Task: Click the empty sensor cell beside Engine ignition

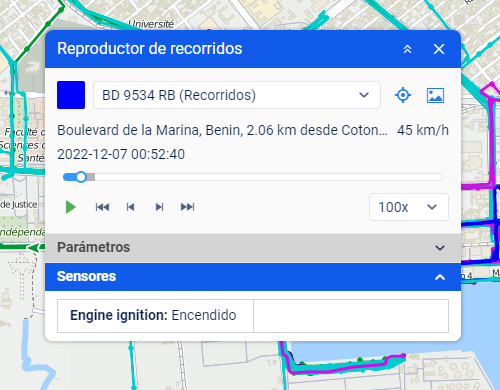Action: pyautogui.click(x=351, y=316)
